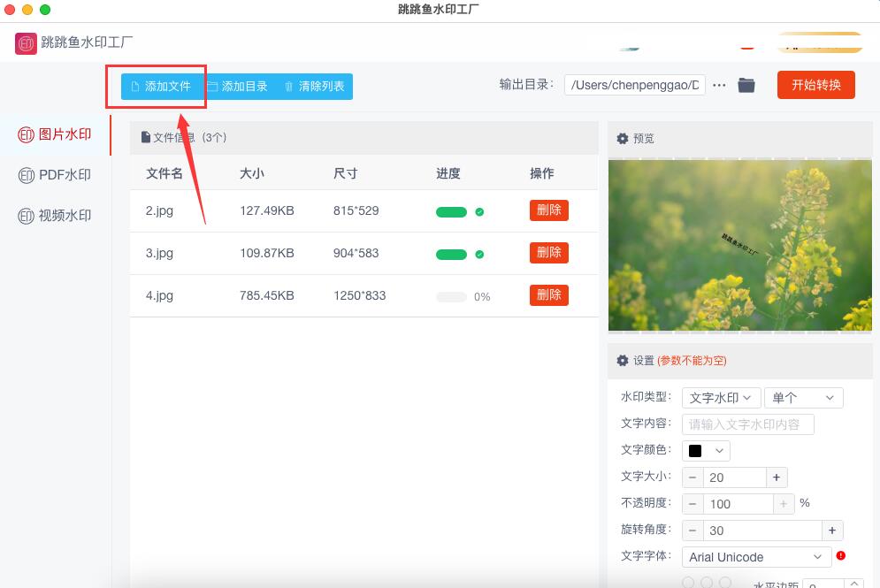The height and width of the screenshot is (588, 880).
Task: Click the 大小 column header
Action: pyautogui.click(x=252, y=173)
